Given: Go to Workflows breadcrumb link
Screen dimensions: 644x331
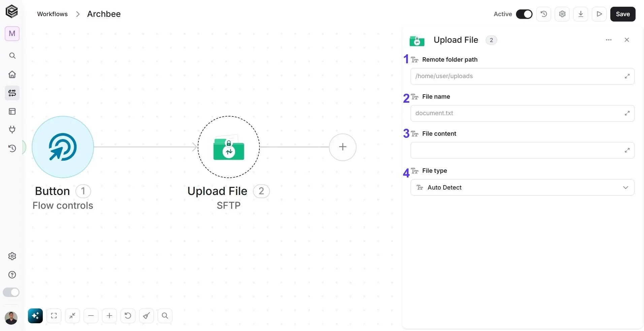Looking at the screenshot, I should click(52, 14).
